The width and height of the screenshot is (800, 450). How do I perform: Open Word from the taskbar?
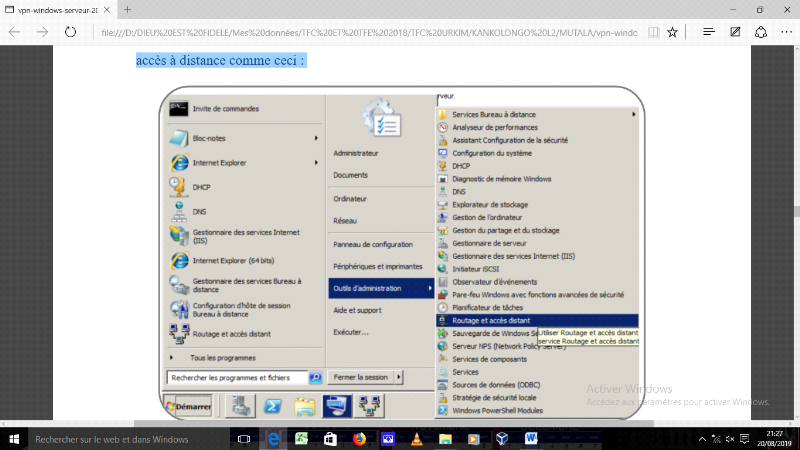[x=531, y=439]
